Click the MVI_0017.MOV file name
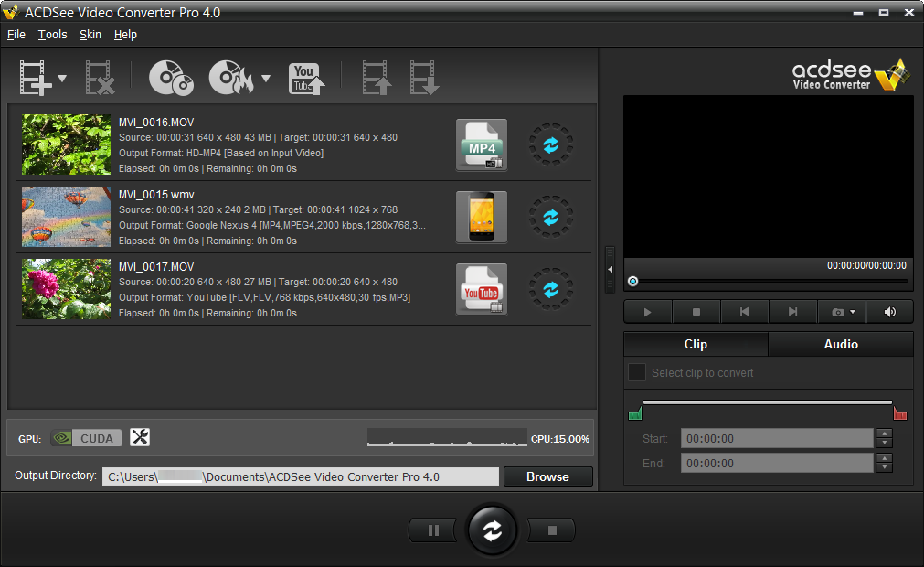Image resolution: width=924 pixels, height=567 pixels. click(x=156, y=267)
